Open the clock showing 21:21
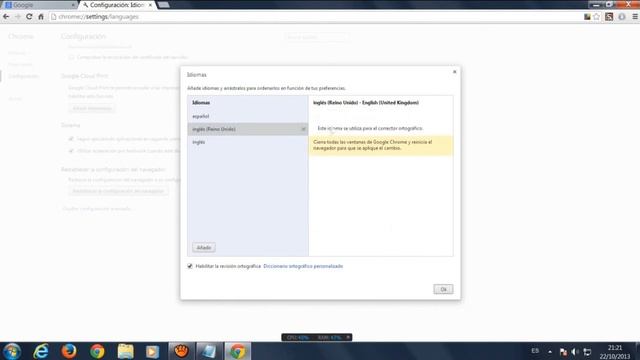This screenshot has height=360, width=640. coord(614,352)
